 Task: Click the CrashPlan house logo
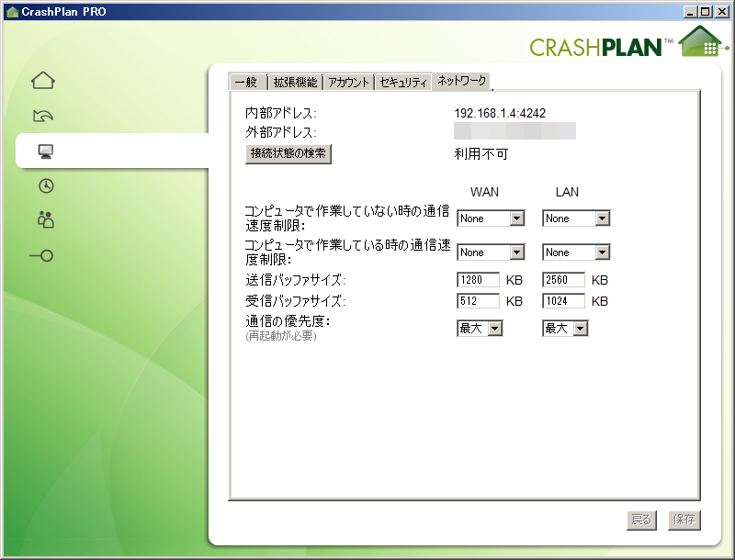(x=702, y=41)
